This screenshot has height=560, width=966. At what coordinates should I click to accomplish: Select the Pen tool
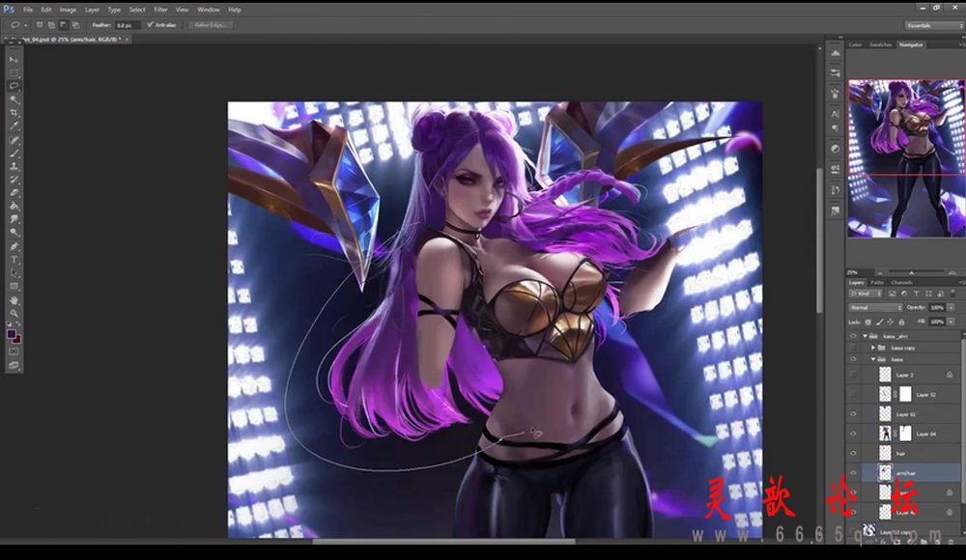[x=14, y=246]
